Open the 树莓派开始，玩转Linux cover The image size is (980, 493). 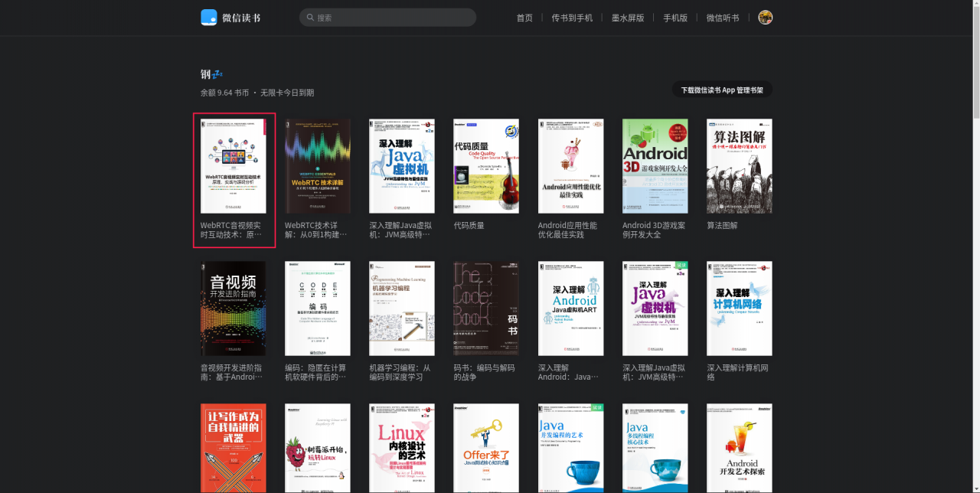tap(318, 448)
